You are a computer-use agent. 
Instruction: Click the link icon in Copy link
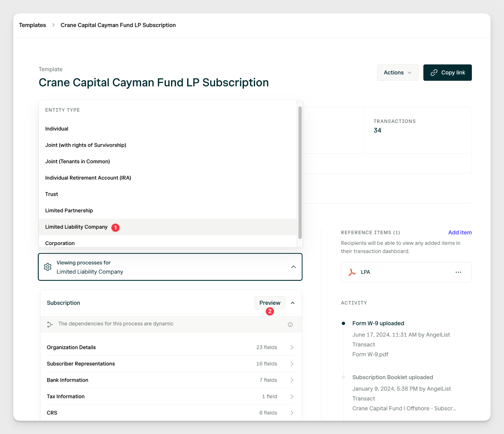click(434, 73)
